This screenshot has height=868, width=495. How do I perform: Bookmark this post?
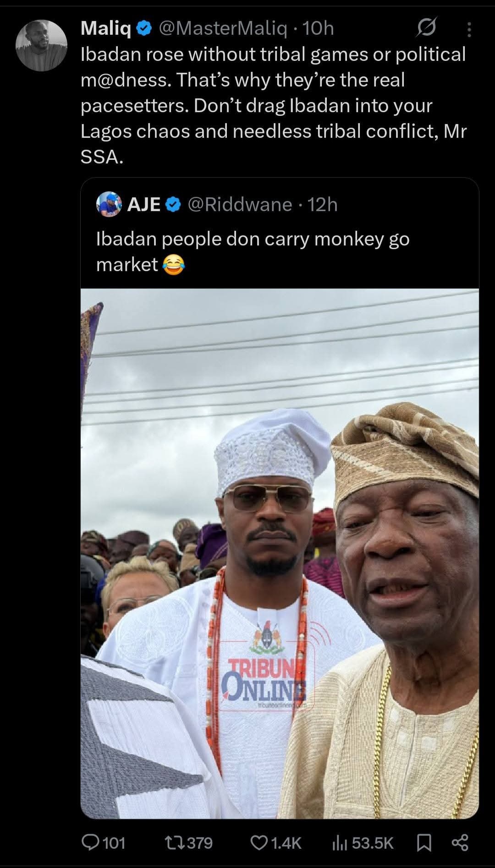[424, 842]
